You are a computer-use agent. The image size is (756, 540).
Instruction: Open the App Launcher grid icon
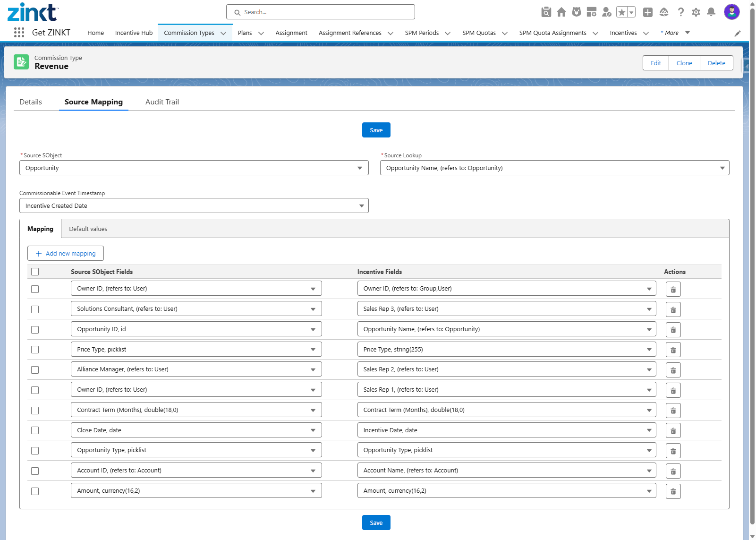click(x=19, y=33)
